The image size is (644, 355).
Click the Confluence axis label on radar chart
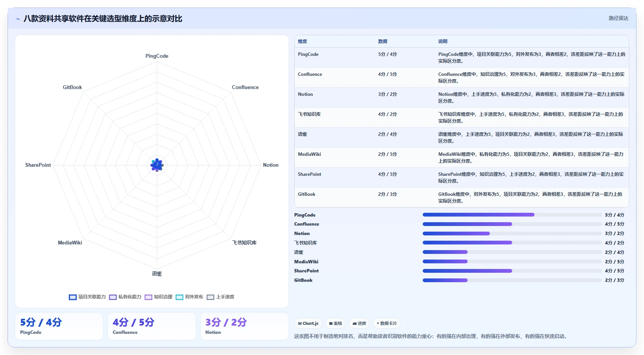click(x=245, y=87)
